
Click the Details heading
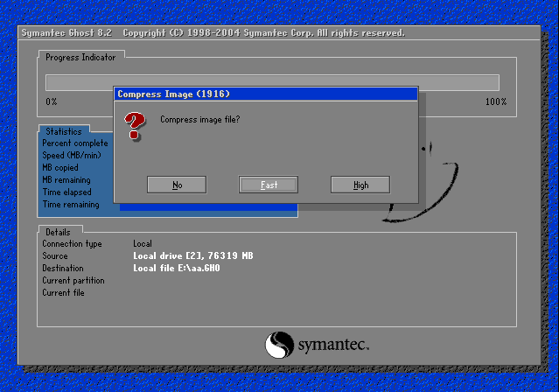58,232
